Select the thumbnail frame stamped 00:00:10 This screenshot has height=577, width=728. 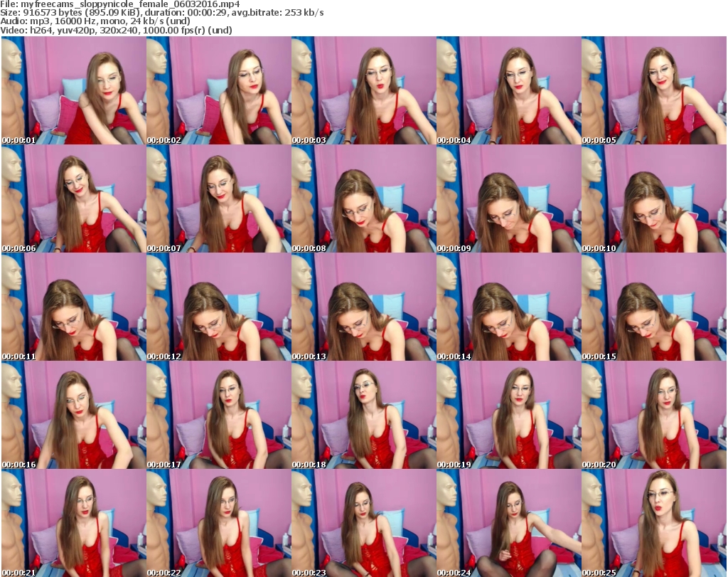click(x=654, y=198)
